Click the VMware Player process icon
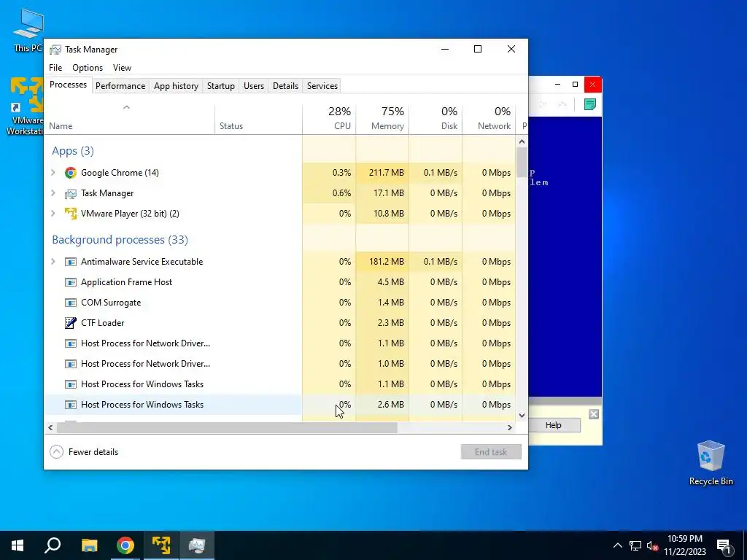 click(x=71, y=214)
